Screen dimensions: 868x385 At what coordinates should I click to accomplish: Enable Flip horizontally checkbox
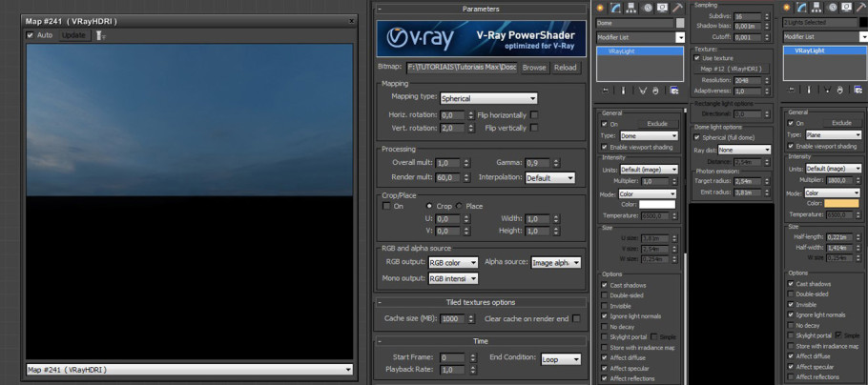(x=534, y=115)
